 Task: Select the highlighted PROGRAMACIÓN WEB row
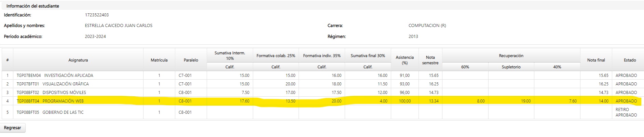tap(321, 101)
